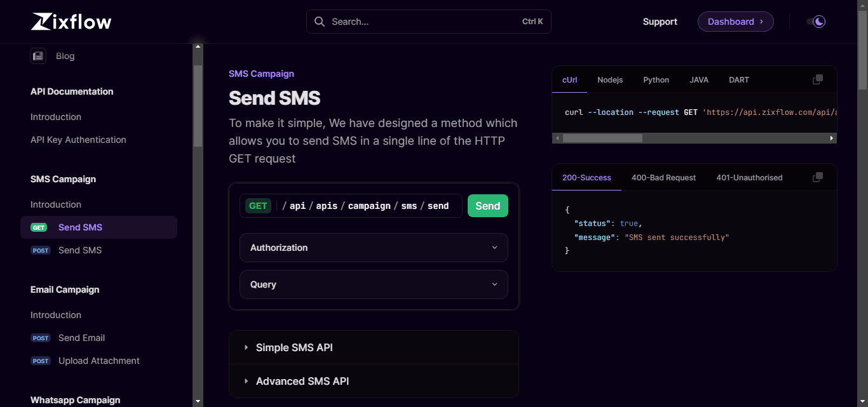The image size is (868, 407).
Task: Click the search magnifier icon
Action: click(x=319, y=21)
